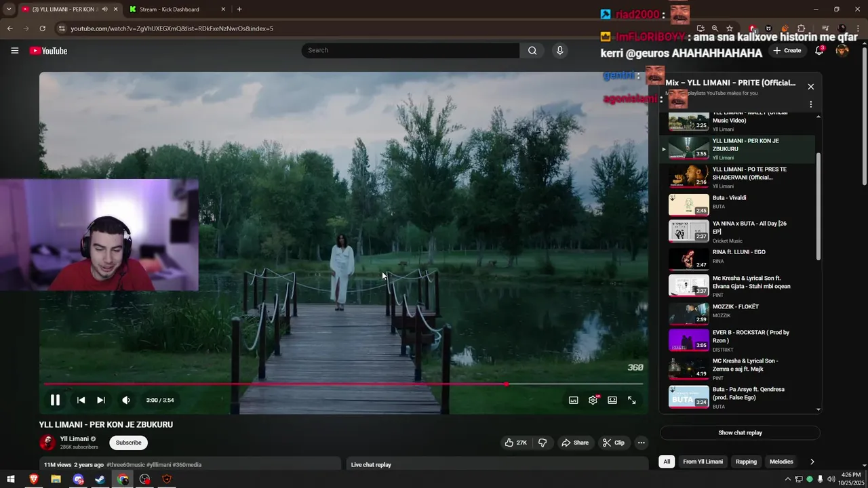Open OBS Studio from the taskbar
The width and height of the screenshot is (868, 488).
(x=144, y=479)
